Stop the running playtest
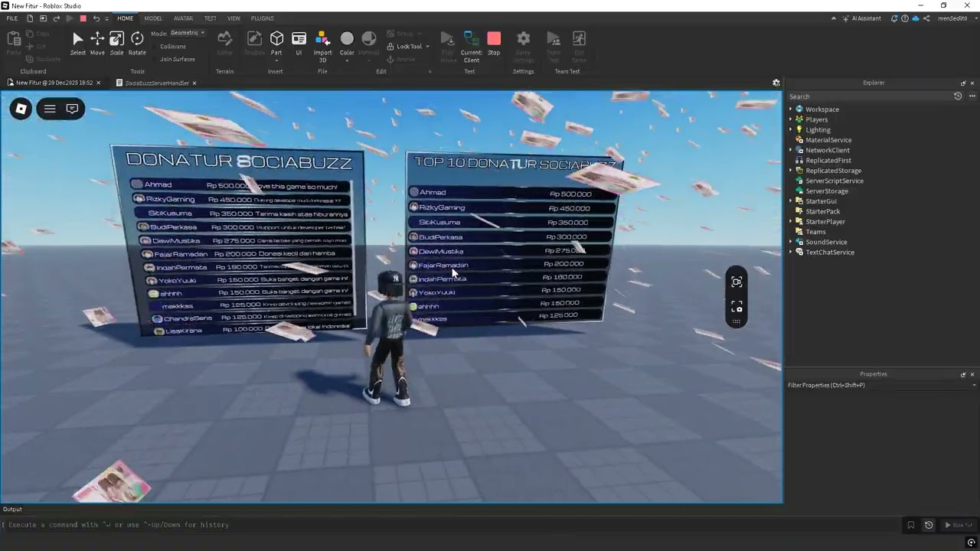The width and height of the screenshot is (980, 551). click(x=494, y=43)
